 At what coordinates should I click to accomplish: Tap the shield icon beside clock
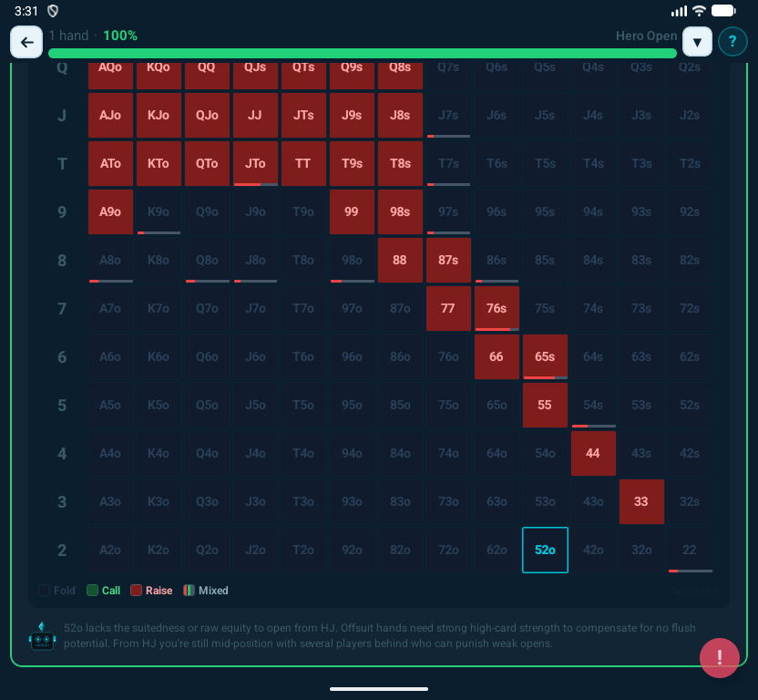coord(53,11)
